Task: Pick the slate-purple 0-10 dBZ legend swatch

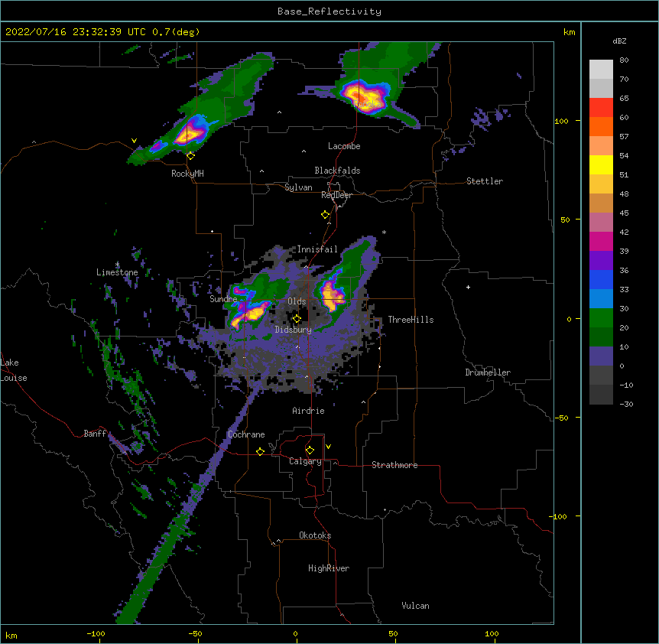Action: 601,356
